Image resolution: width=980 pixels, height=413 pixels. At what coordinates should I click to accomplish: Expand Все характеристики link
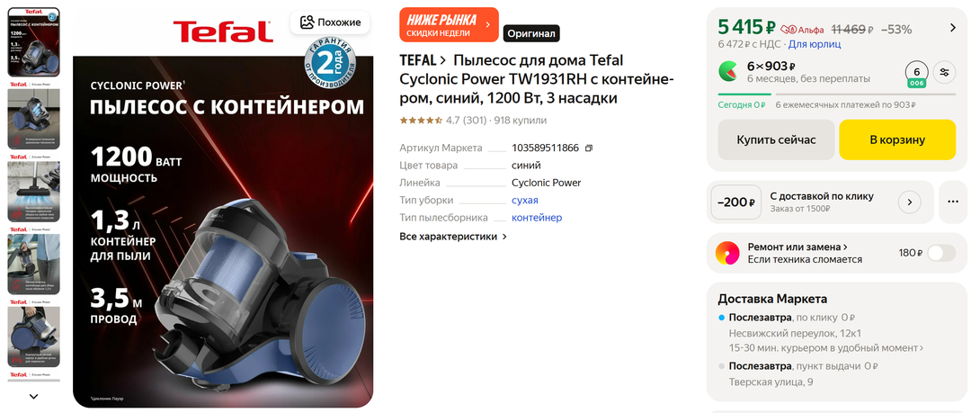tap(453, 237)
